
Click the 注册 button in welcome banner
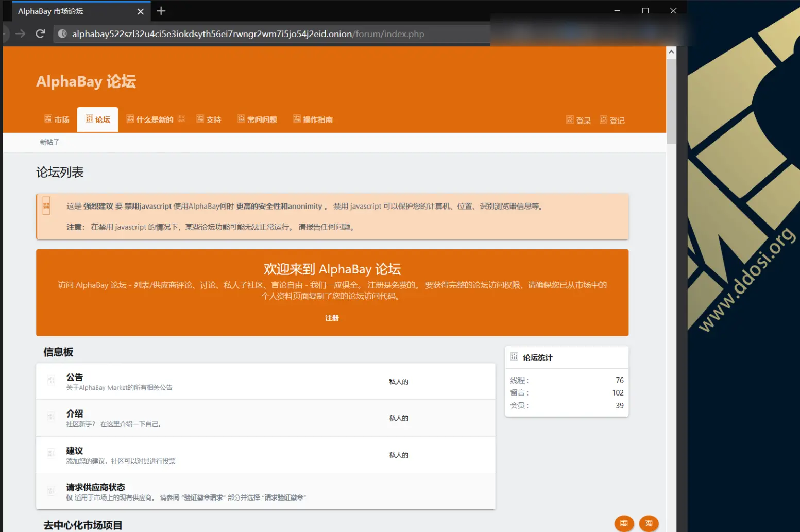click(x=332, y=318)
